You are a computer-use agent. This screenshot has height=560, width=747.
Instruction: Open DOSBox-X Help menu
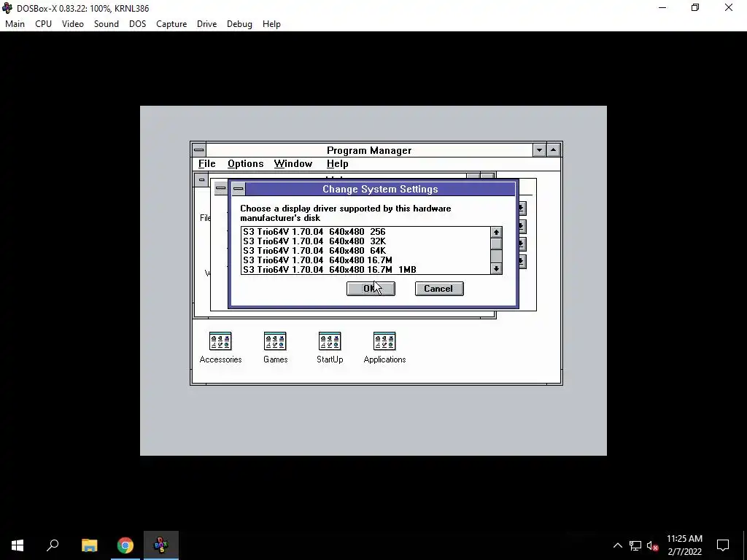coord(271,24)
